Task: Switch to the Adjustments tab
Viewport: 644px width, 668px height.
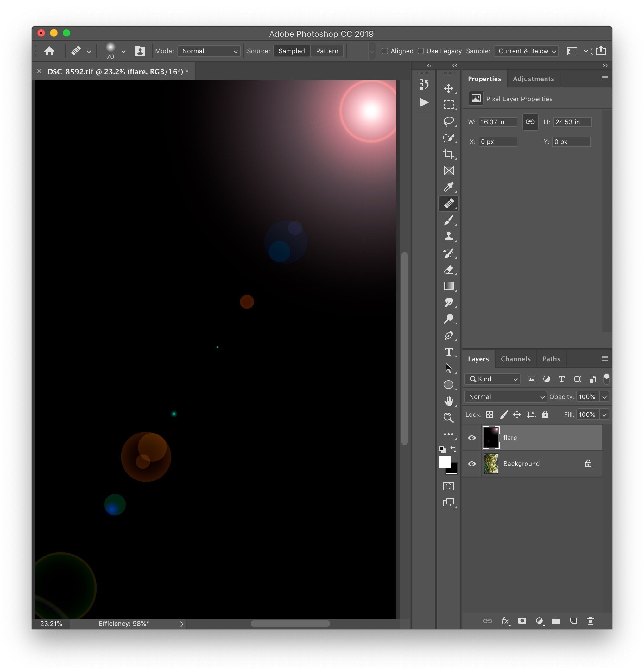Action: pos(533,79)
